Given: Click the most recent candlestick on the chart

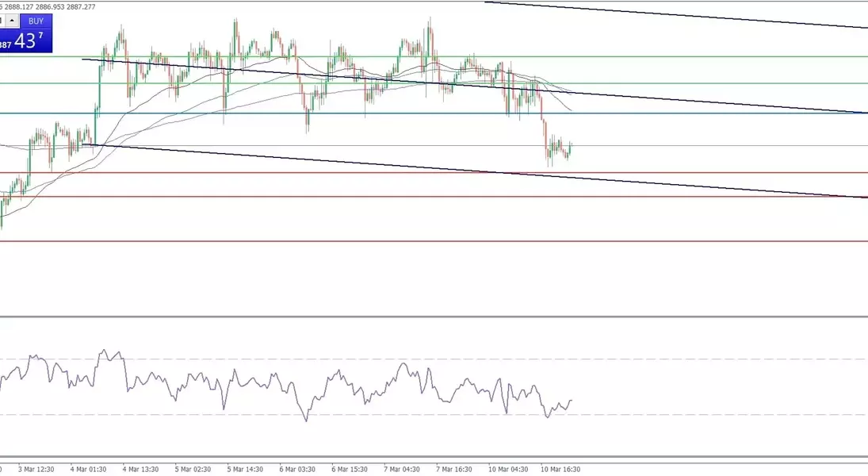Looking at the screenshot, I should [x=571, y=148].
